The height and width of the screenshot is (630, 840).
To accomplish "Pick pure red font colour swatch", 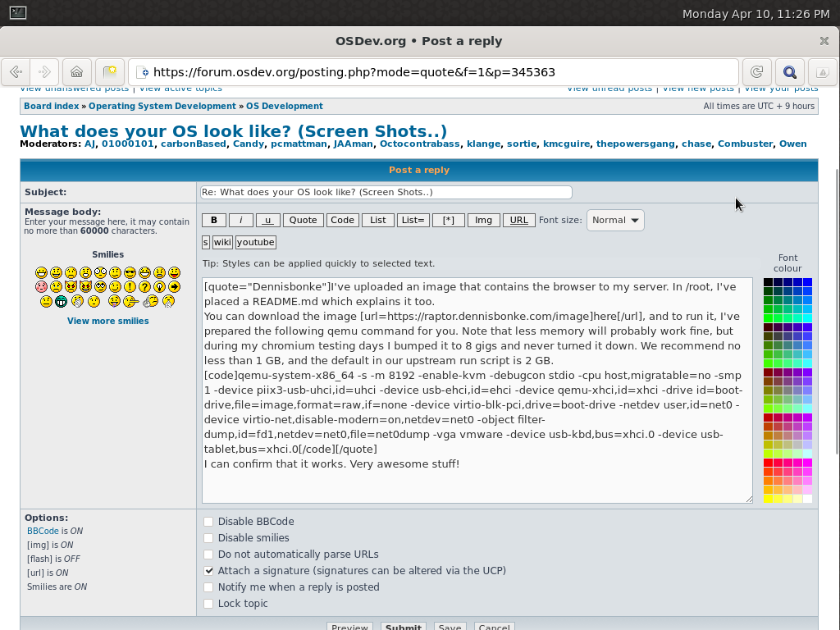I will 768,463.
